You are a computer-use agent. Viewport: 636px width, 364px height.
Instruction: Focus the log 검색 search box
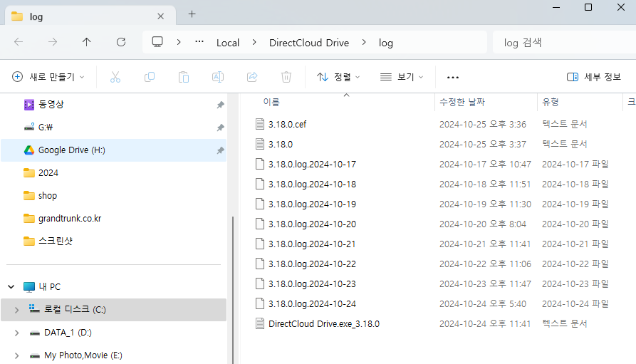pos(564,42)
